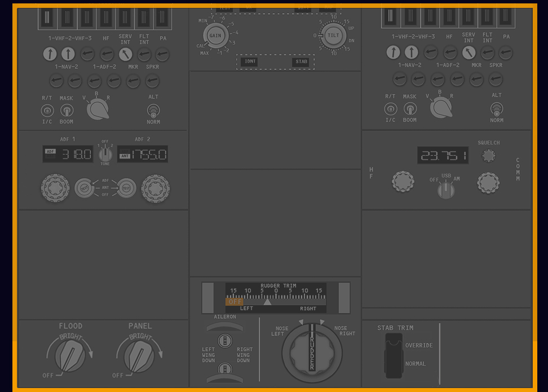Turn the weather radar GAIN knob
This screenshot has height=392, width=548.
pos(215,36)
